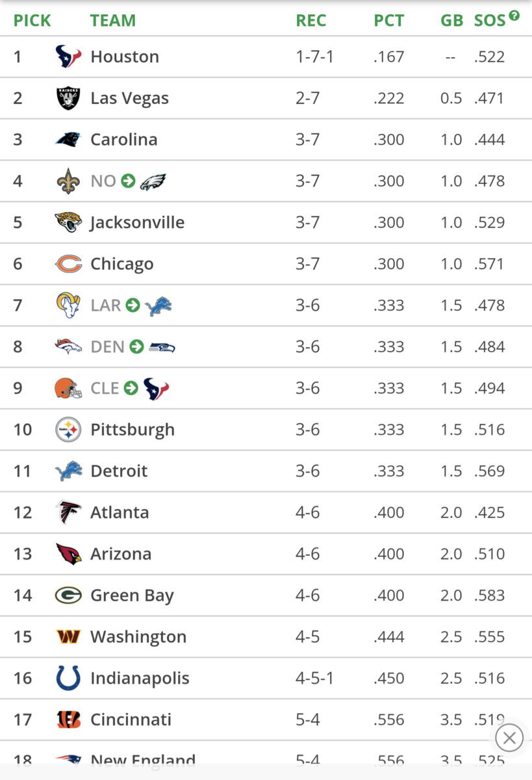This screenshot has height=780, width=532.
Task: Click the REC column header
Action: (x=310, y=20)
